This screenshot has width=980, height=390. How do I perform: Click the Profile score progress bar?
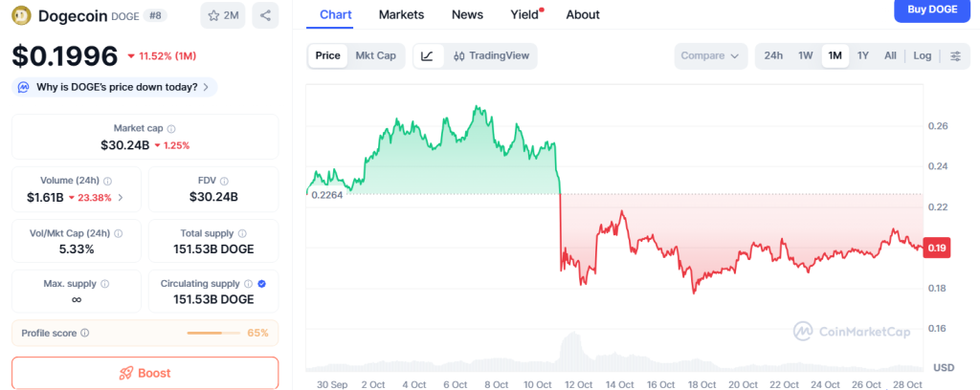tap(213, 333)
